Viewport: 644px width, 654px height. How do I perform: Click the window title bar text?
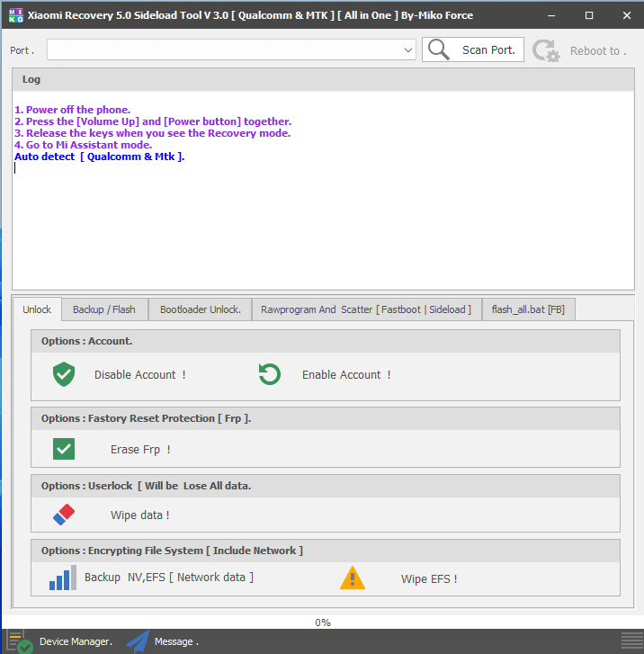(250, 15)
